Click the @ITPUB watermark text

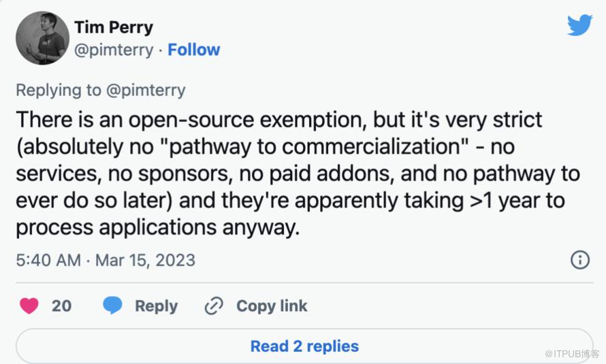tap(572, 354)
